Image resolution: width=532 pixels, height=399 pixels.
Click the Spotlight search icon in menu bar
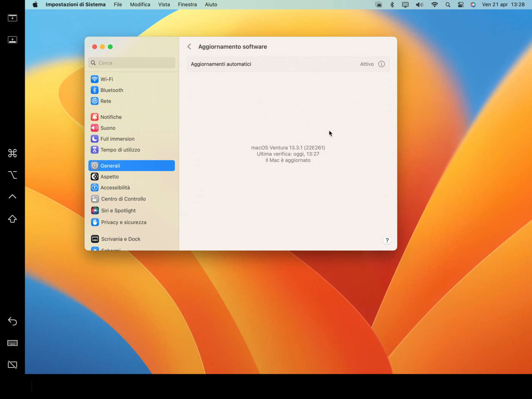448,5
